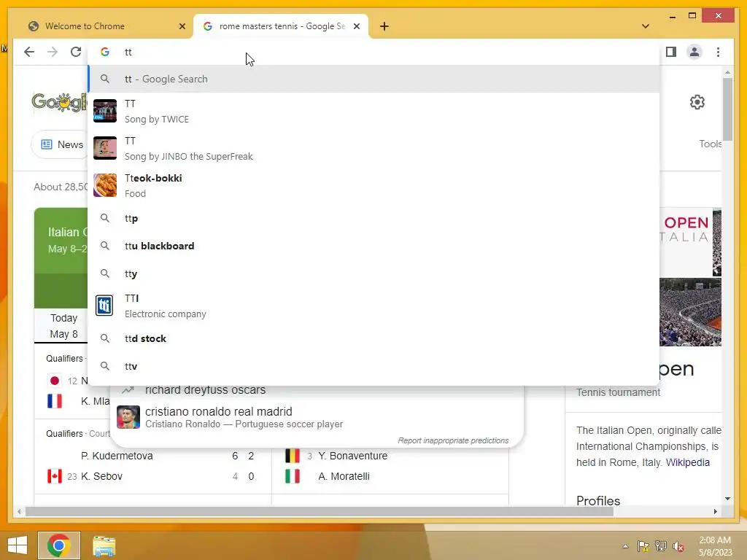This screenshot has width=747, height=560.
Task: Show hidden system tray icons
Action: [625, 546]
